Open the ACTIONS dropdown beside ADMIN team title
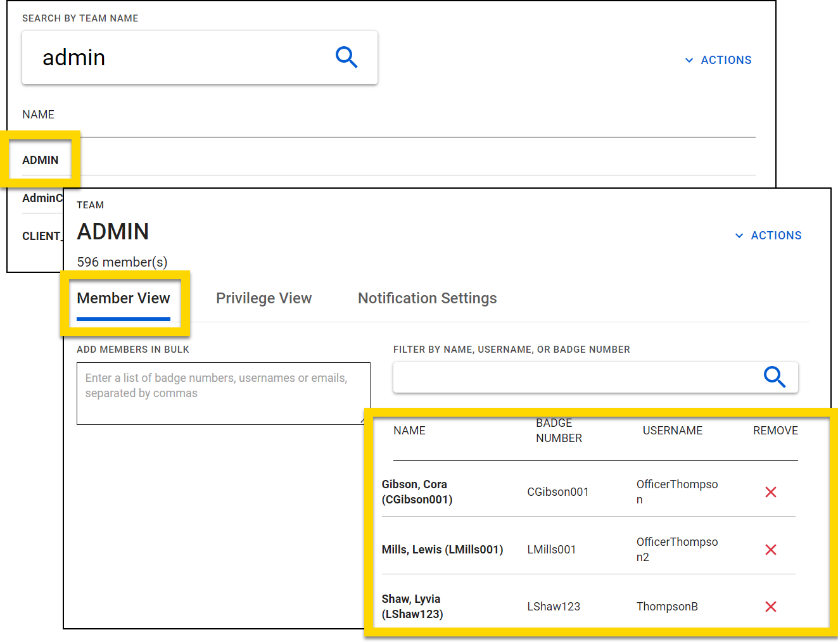Viewport: 838px width, 644px height. tap(768, 236)
